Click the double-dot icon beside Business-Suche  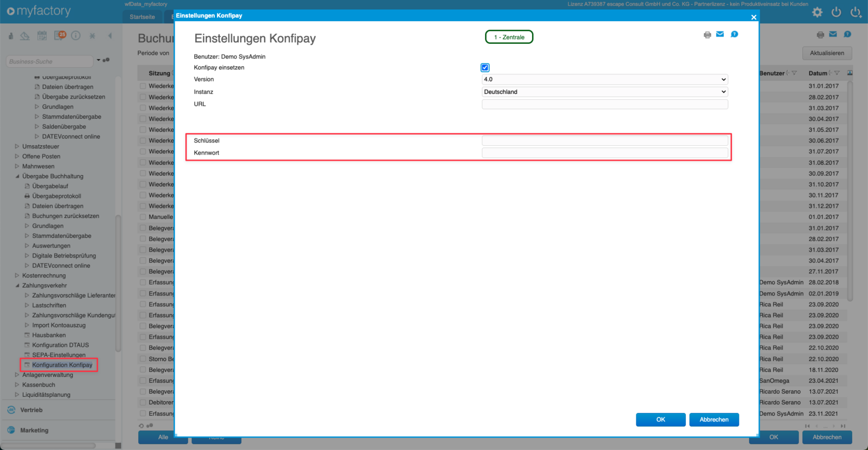pos(106,60)
